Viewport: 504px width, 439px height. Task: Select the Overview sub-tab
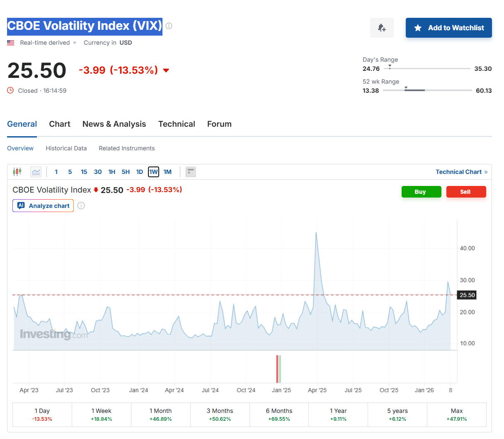(20, 148)
